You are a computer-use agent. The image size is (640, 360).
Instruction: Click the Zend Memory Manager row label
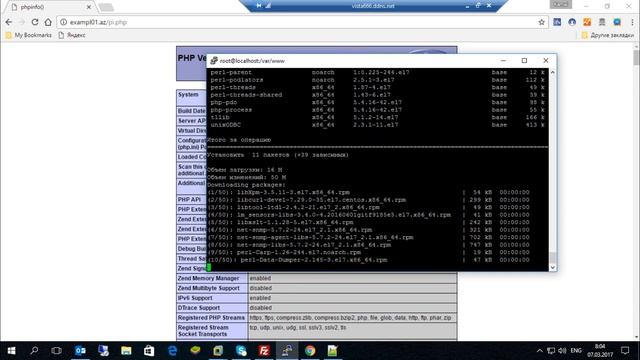click(x=208, y=278)
